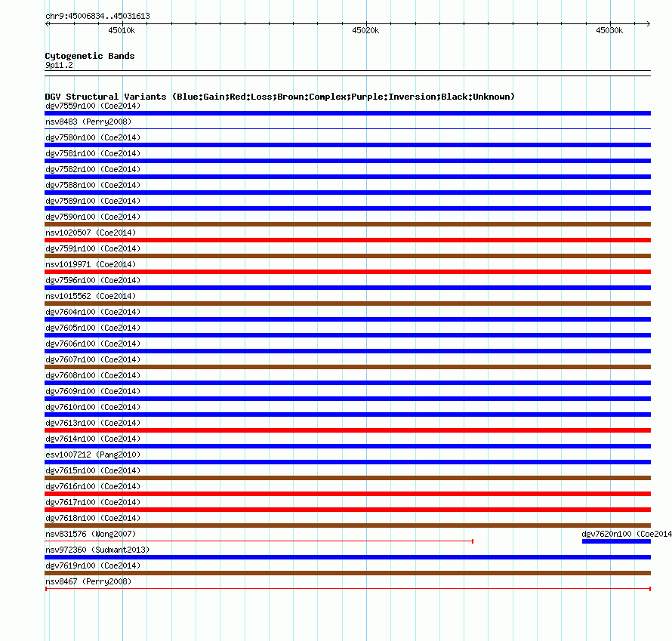672x641 pixels.
Task: Click the short blue bar of dgv7620n100
Action: coord(616,541)
